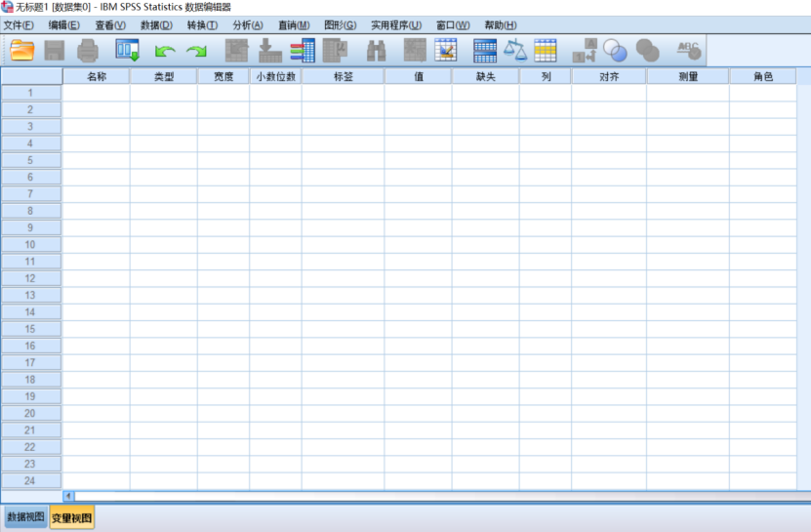Click the green Undo arrow
The width and height of the screenshot is (811, 532).
tap(165, 51)
